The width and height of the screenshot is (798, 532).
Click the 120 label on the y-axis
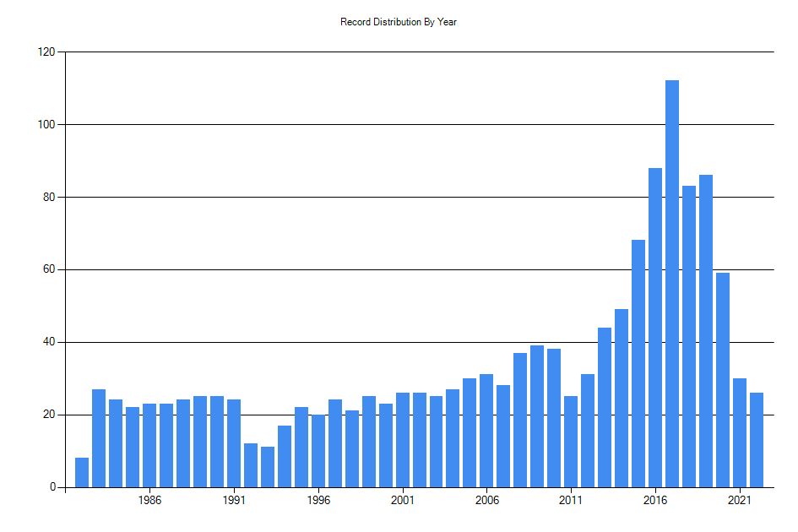tap(48, 53)
